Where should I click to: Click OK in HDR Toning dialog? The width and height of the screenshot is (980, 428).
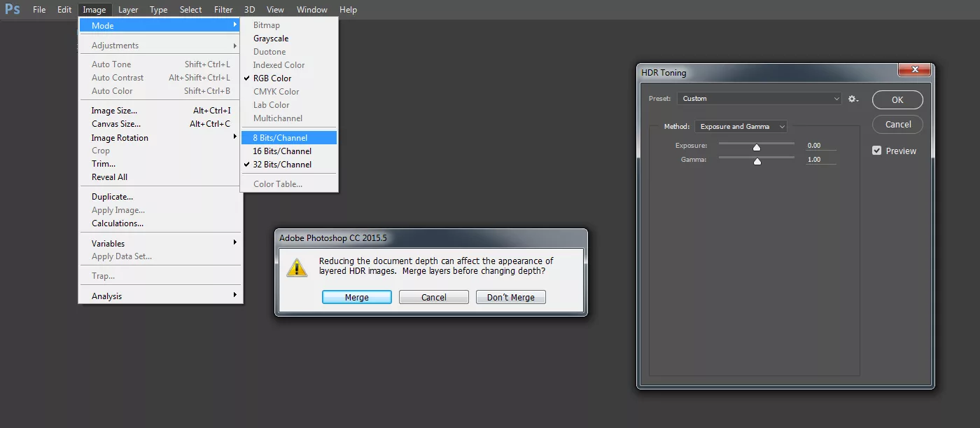coord(897,100)
